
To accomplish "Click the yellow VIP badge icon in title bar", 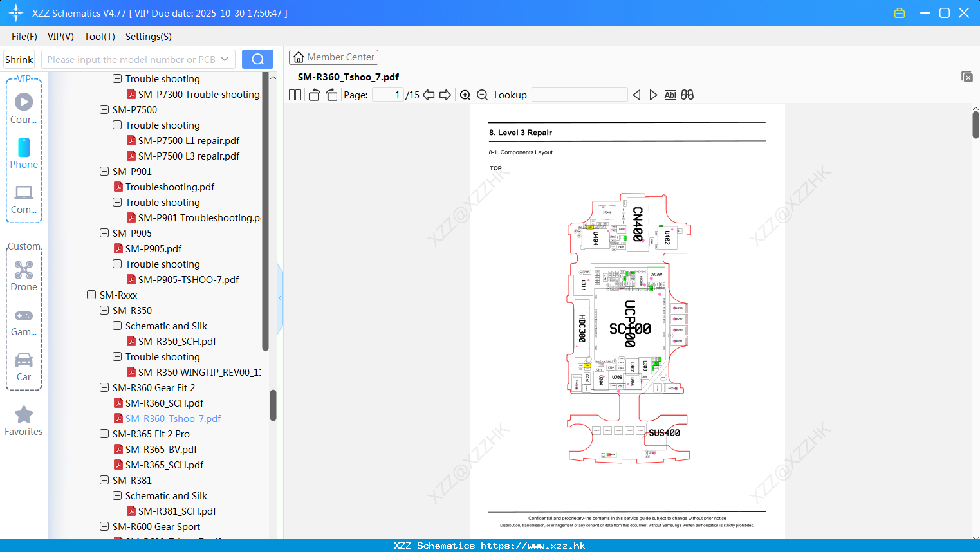I will click(900, 13).
